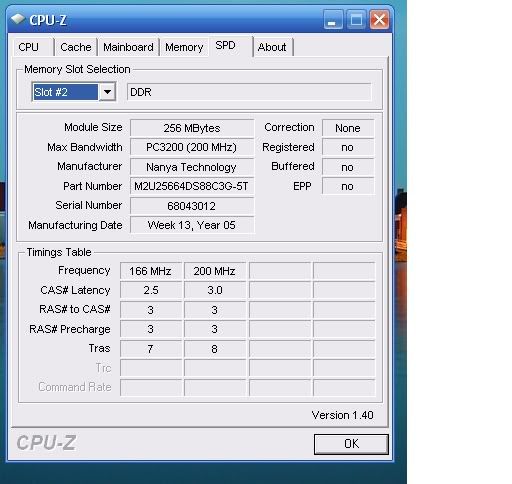Click the CAS# Latency 3.0 cell
This screenshot has height=484, width=512.
(215, 290)
